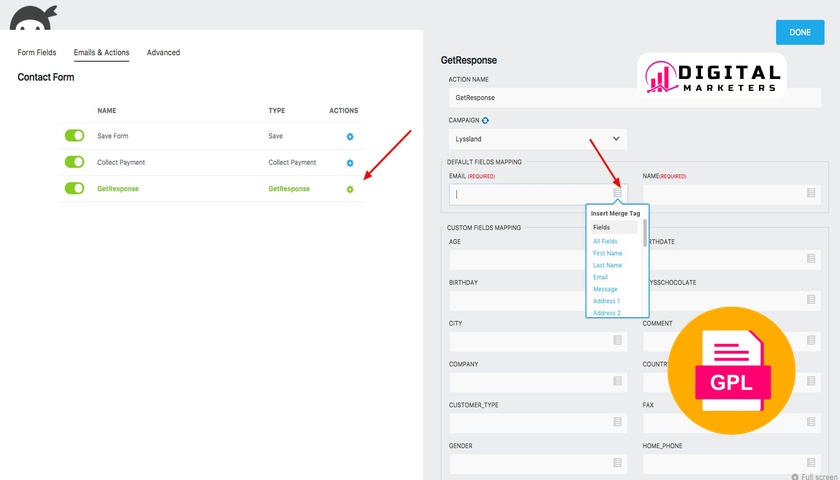840x480 pixels.
Task: Click into the Name required input
Action: [x=732, y=194]
